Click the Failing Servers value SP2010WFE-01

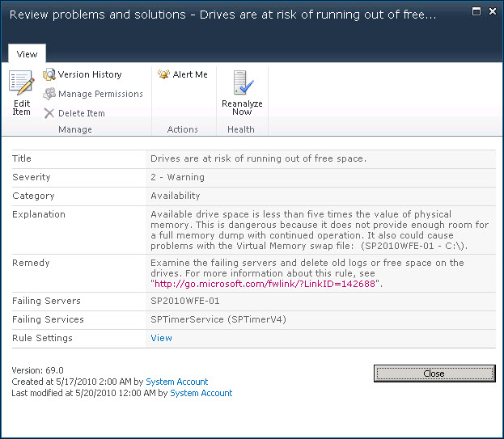pos(184,301)
